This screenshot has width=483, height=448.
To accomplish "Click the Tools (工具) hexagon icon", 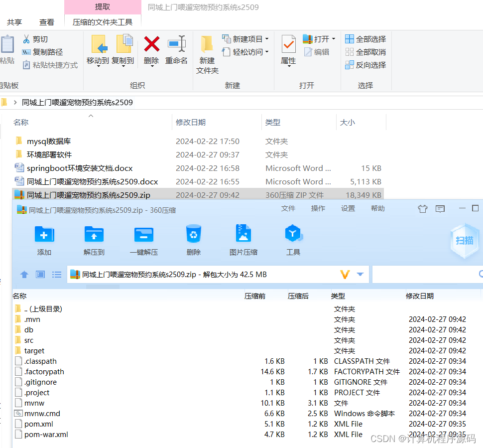I will coord(293,233).
